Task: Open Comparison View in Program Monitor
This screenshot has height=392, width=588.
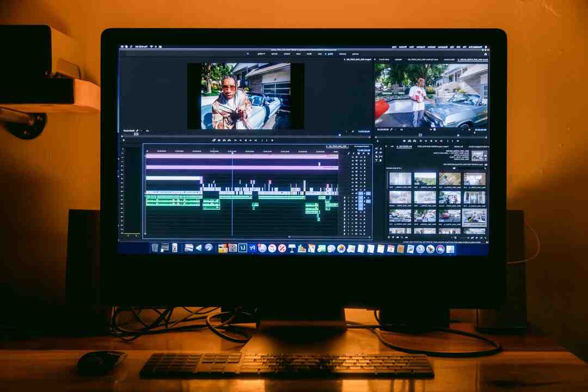Action: point(214,140)
